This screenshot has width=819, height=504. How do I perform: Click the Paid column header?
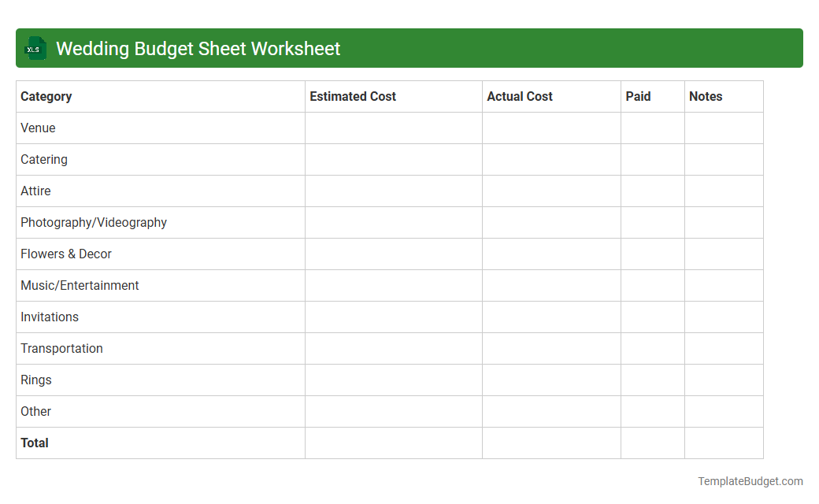[638, 96]
